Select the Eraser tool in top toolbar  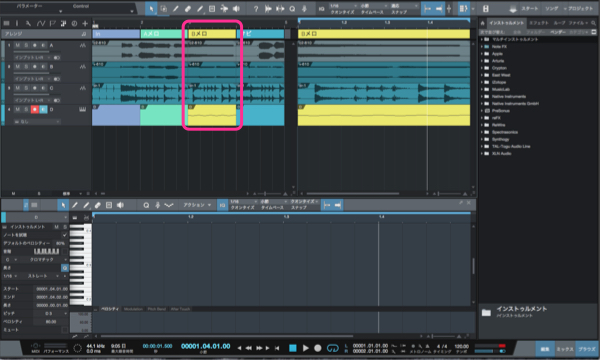[x=188, y=9]
